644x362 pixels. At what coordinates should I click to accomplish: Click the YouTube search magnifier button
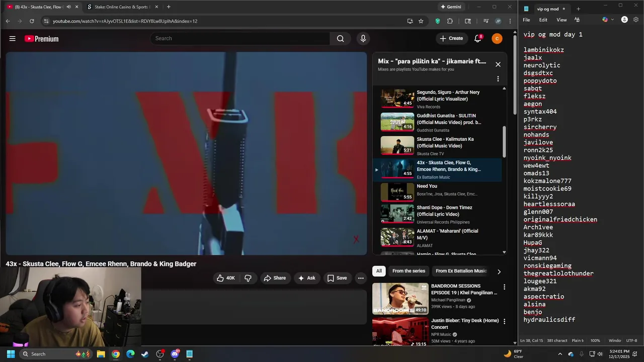click(x=341, y=39)
